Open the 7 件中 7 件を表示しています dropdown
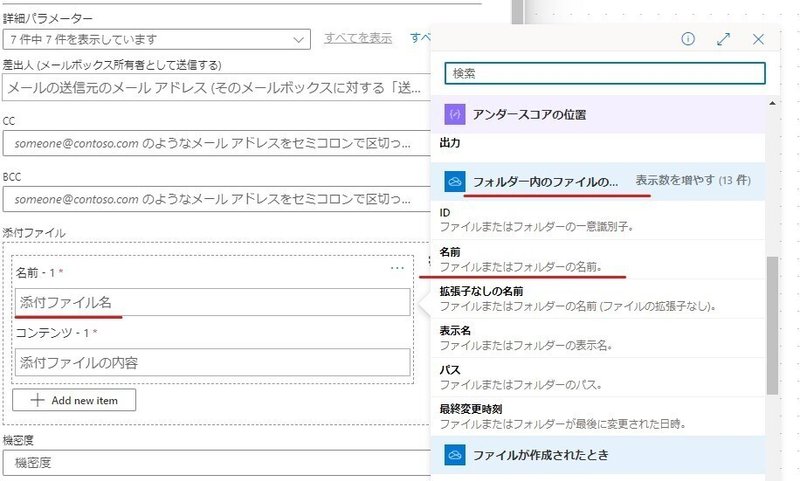Image resolution: width=800 pixels, height=481 pixels. click(156, 39)
